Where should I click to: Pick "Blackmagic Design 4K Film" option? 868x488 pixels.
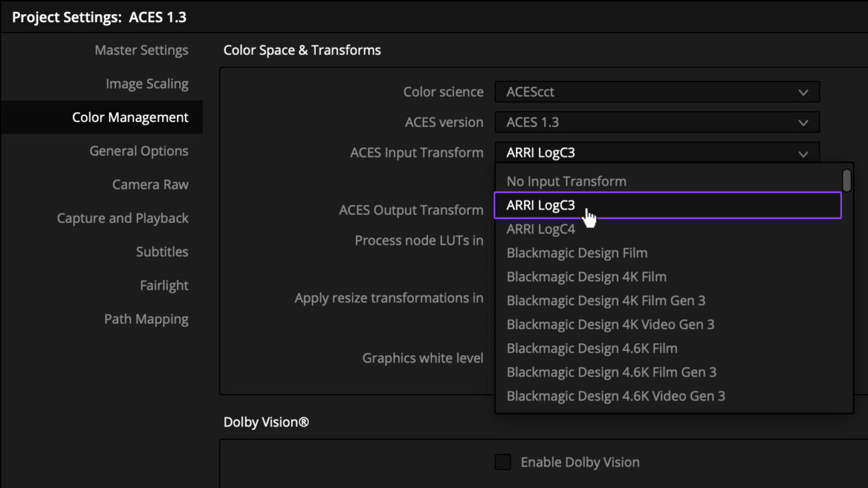tap(586, 276)
